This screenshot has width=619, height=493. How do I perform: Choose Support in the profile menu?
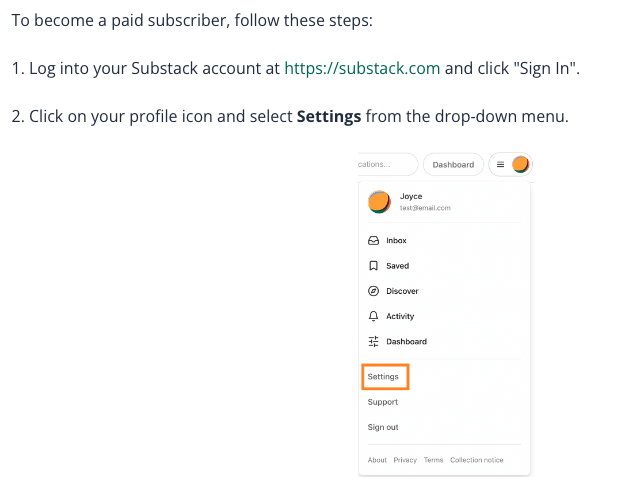pos(383,402)
